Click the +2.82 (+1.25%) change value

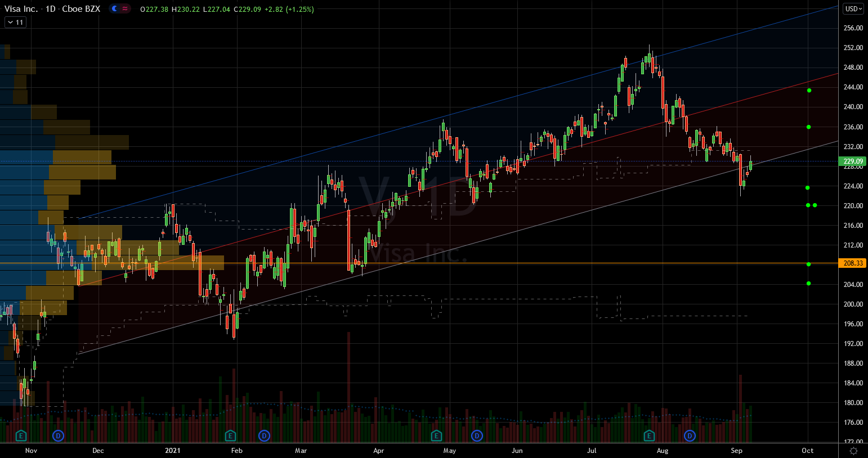pos(289,9)
